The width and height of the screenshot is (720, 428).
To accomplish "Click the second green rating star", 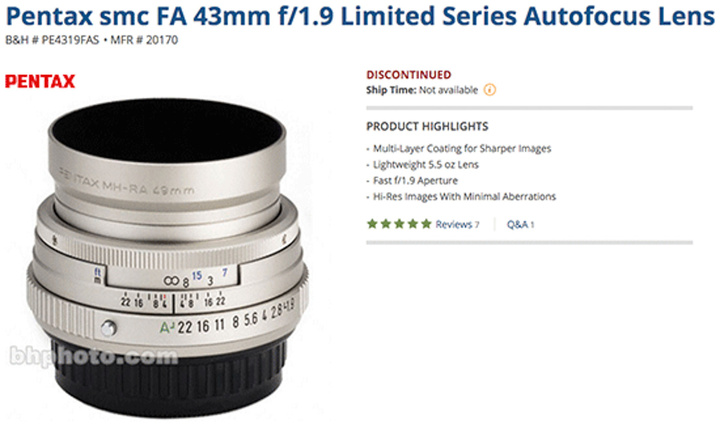I will (x=386, y=224).
